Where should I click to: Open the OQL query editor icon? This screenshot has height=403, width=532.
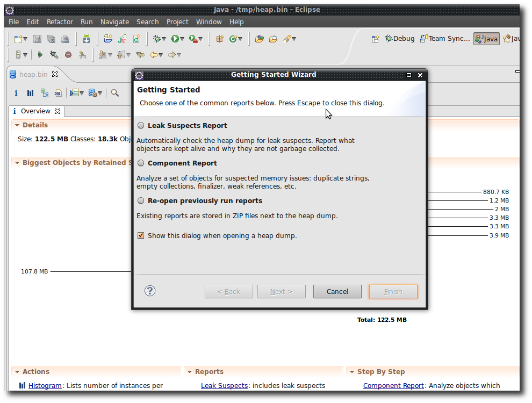58,93
